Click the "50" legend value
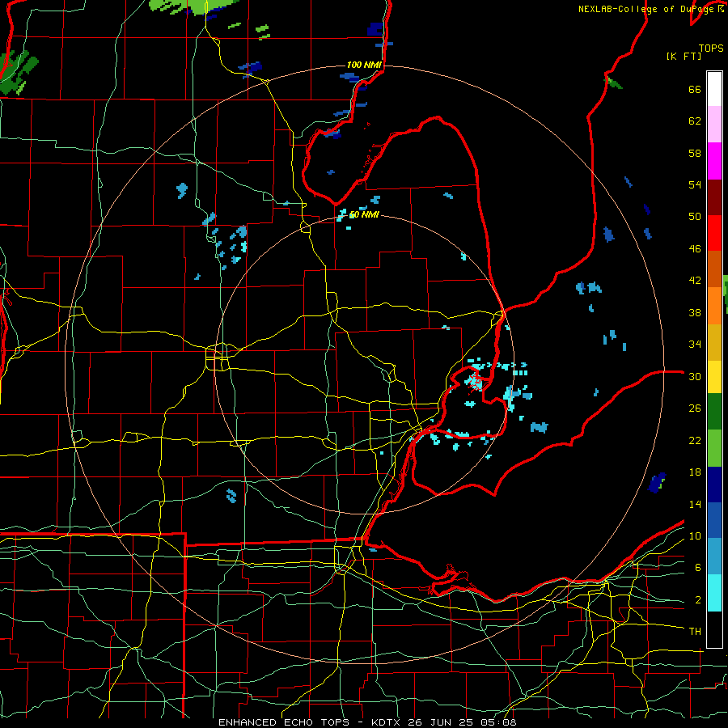 (x=695, y=217)
